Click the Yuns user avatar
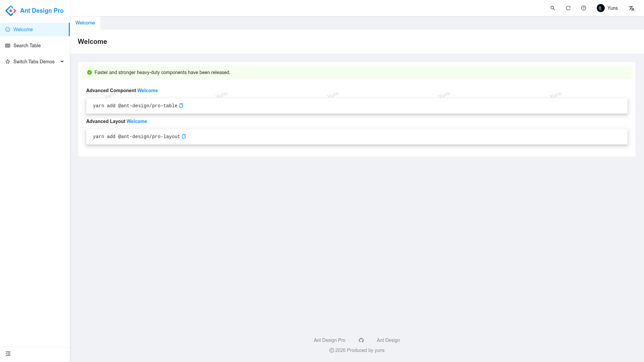Viewport: 644px width, 362px height. (601, 8)
